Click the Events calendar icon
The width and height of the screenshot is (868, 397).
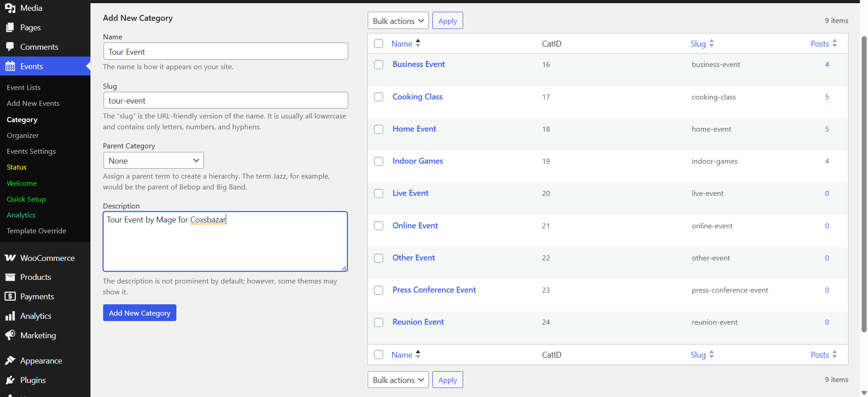point(10,66)
